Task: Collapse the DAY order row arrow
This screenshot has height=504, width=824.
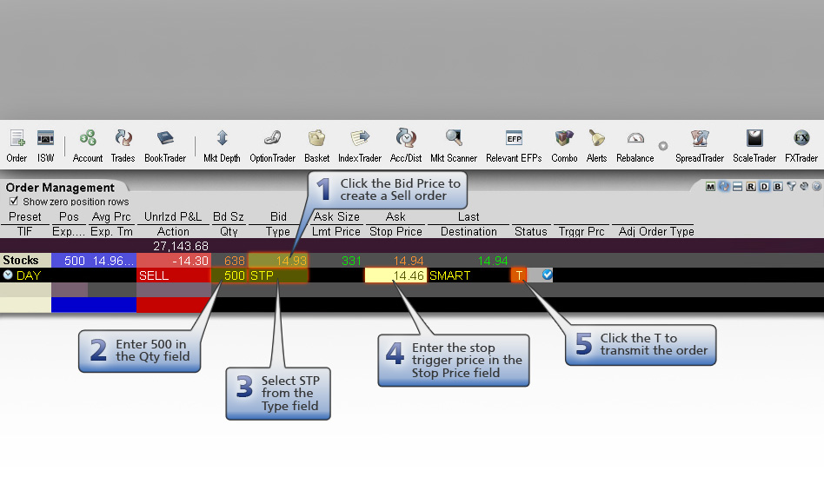Action: click(x=8, y=275)
